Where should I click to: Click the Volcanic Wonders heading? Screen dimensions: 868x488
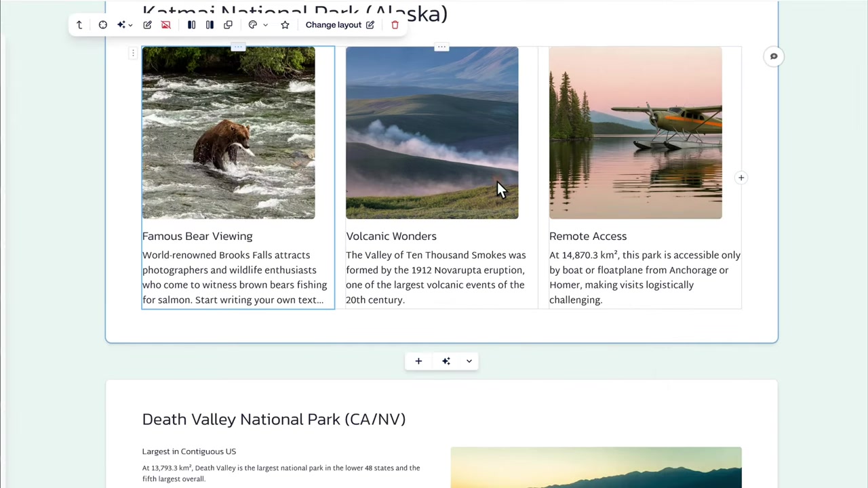391,237
